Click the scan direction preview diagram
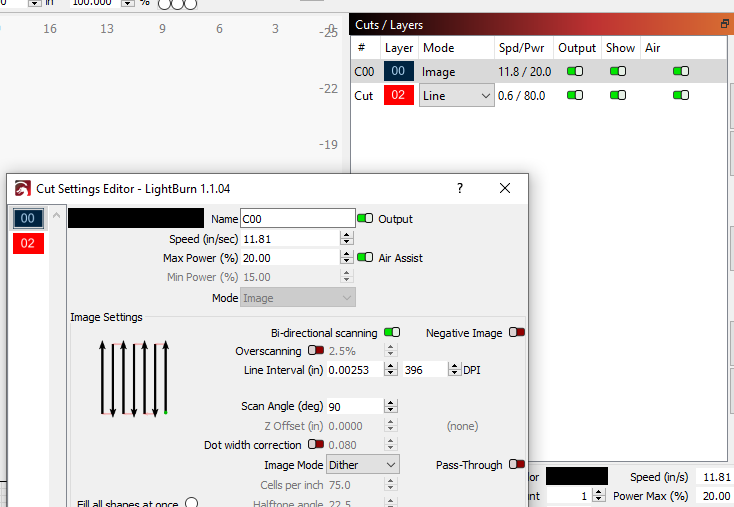Image resolution: width=734 pixels, height=507 pixels. [133, 378]
